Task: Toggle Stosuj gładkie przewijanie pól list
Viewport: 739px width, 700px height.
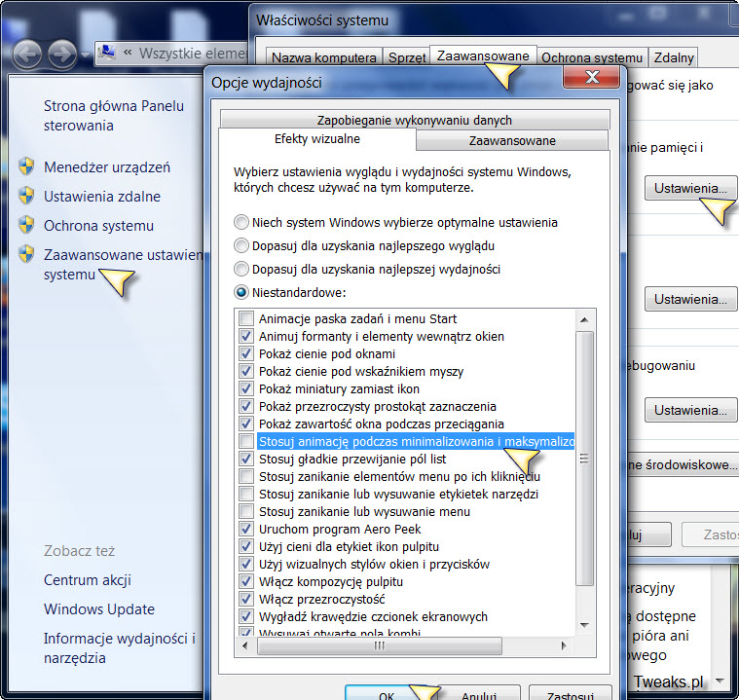Action: click(246, 459)
